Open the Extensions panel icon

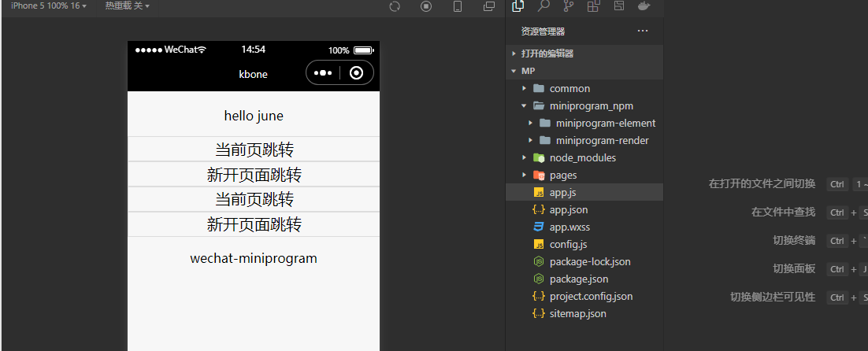(x=593, y=6)
